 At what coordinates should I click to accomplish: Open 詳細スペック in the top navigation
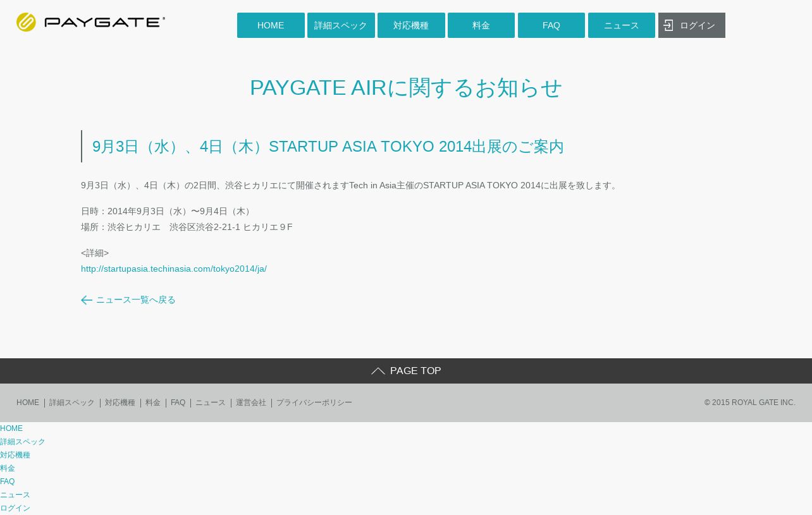click(341, 25)
